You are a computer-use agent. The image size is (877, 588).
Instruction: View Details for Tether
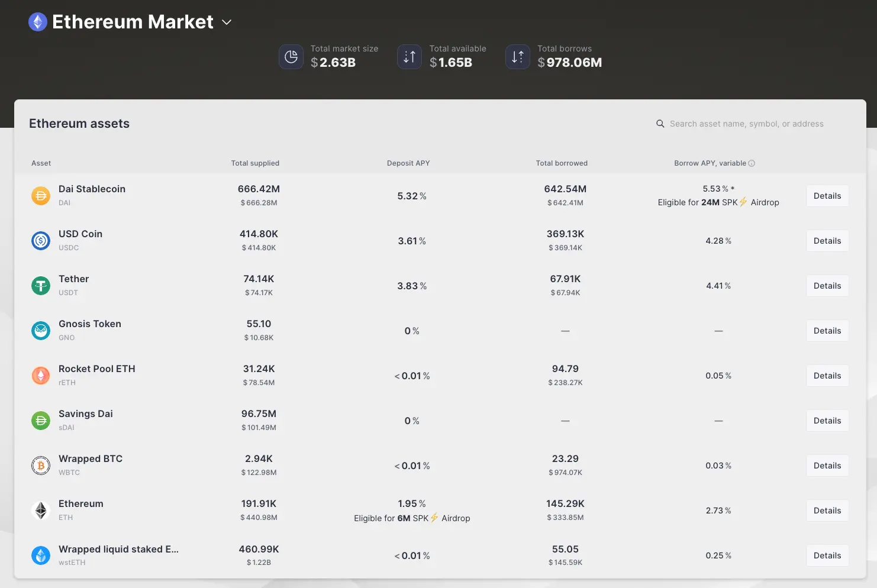pos(827,286)
